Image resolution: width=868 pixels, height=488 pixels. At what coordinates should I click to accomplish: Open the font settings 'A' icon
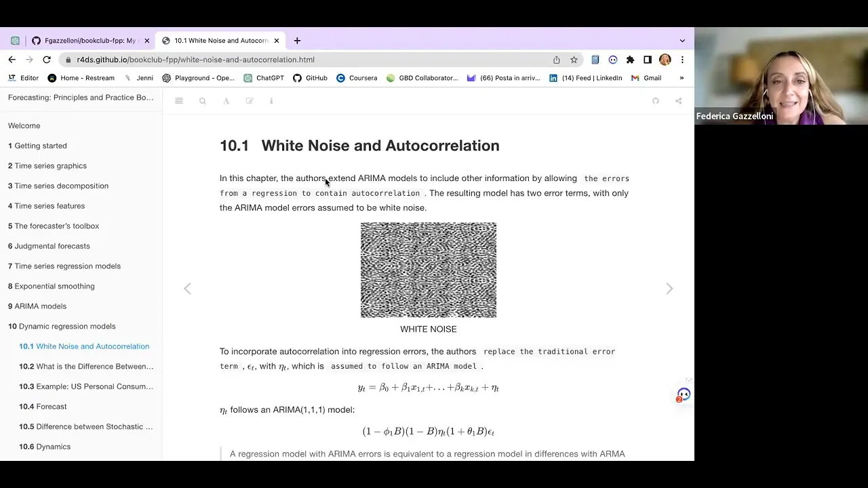point(226,101)
